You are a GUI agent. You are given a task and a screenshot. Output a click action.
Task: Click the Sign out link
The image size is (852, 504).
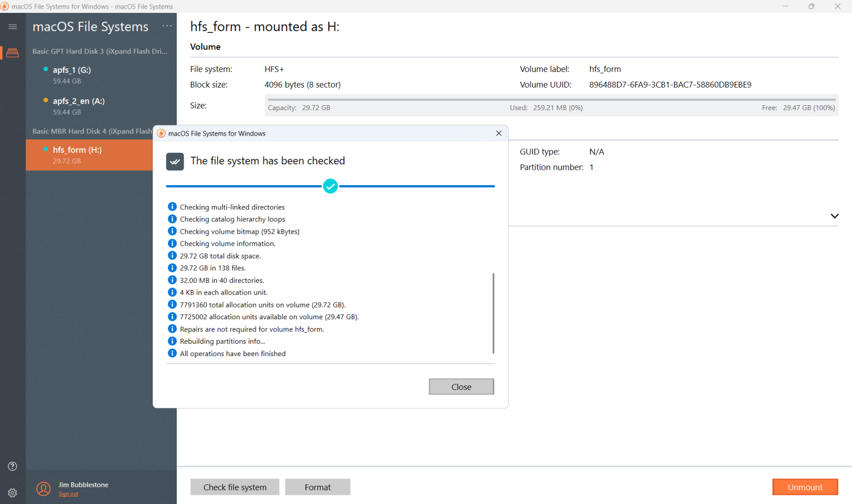pos(68,494)
